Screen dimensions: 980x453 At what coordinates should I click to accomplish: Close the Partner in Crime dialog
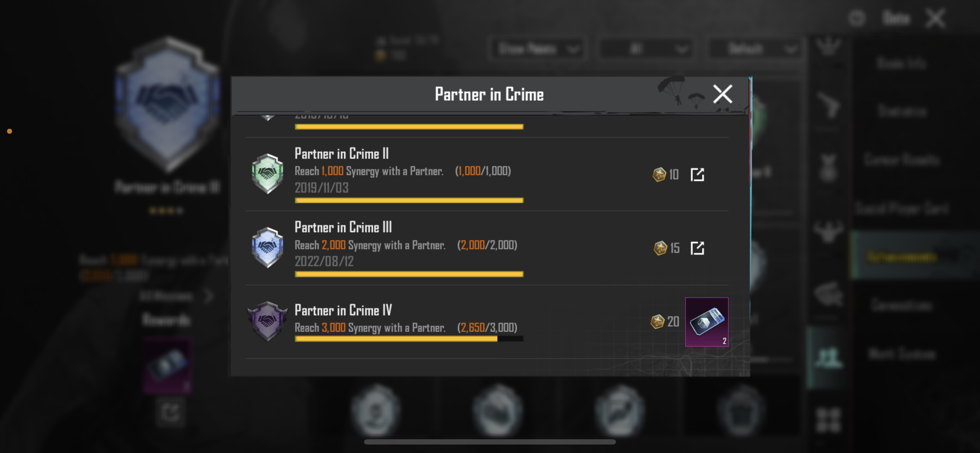coord(722,94)
